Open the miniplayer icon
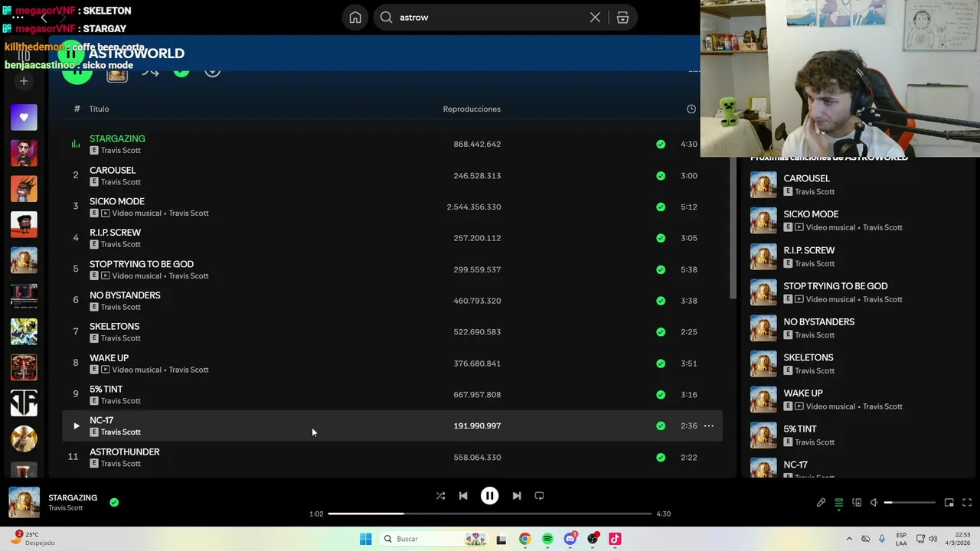The height and width of the screenshot is (551, 980). (x=949, y=503)
